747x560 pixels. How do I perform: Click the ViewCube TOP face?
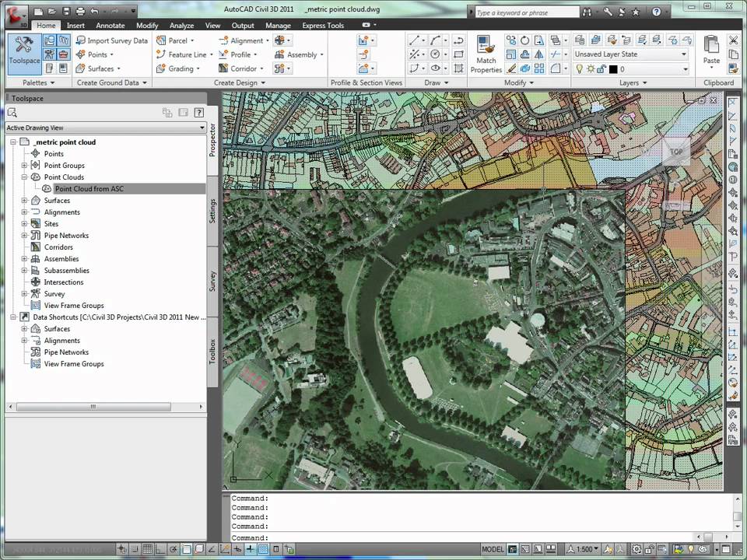tap(675, 152)
